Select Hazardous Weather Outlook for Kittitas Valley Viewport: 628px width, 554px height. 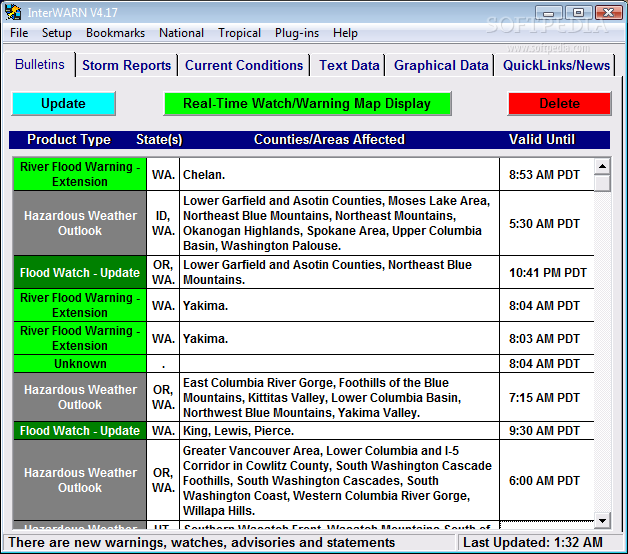[x=80, y=397]
